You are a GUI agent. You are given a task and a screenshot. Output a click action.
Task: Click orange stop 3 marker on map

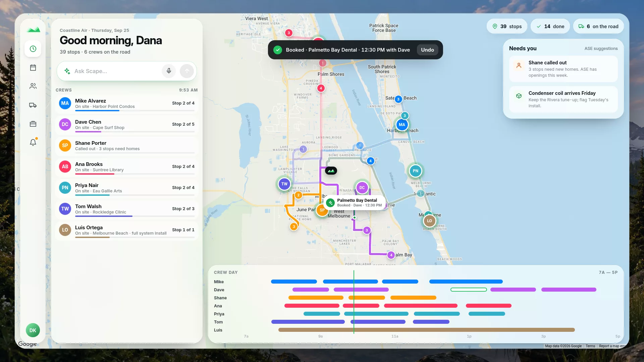coord(294,227)
